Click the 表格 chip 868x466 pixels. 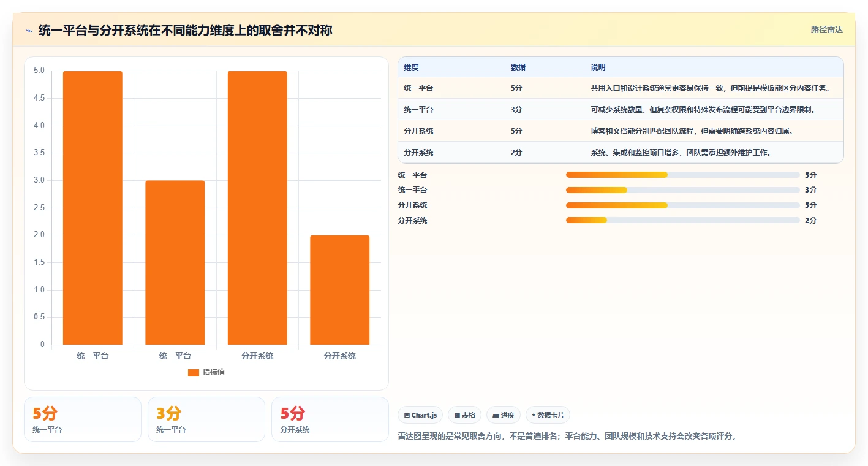tap(465, 415)
